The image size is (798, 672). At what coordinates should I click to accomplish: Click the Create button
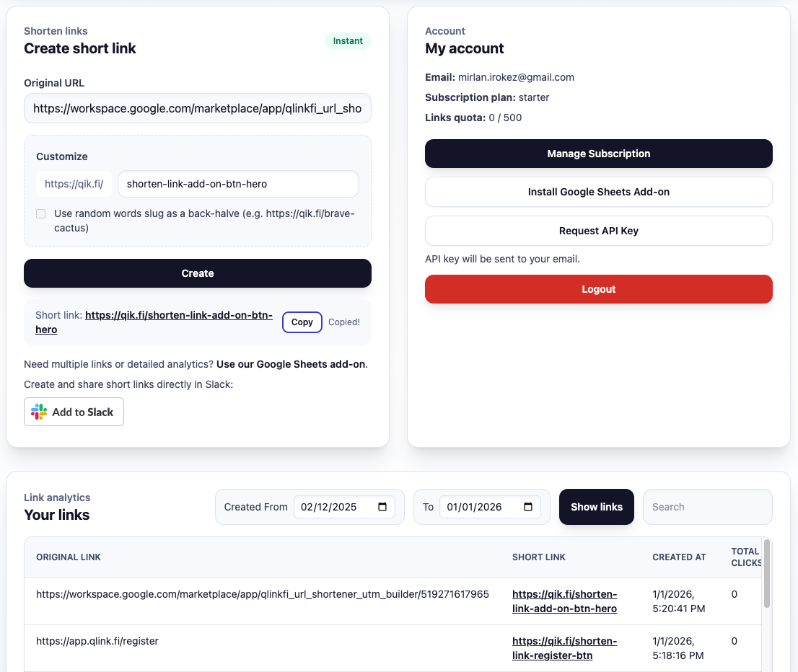(x=198, y=273)
